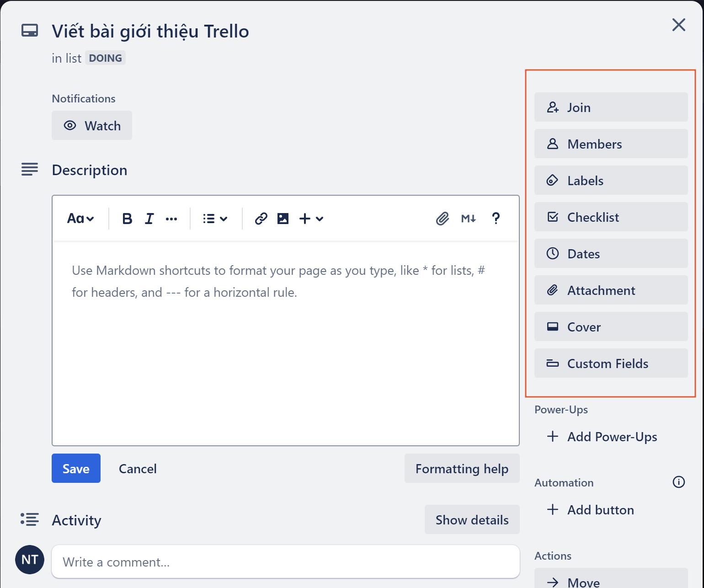This screenshot has width=704, height=588.
Task: Click the NT user avatar
Action: pos(30,559)
